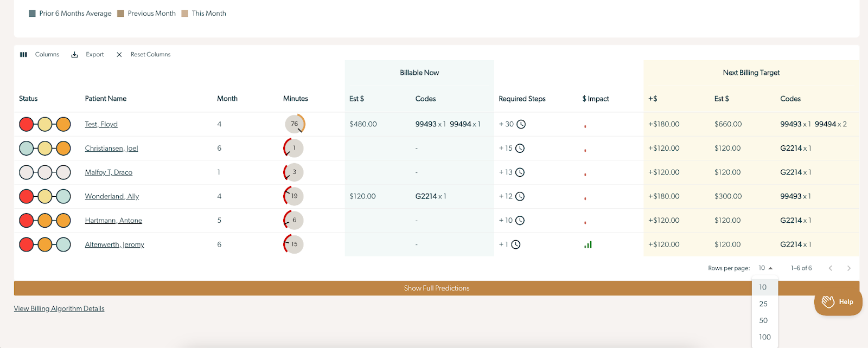Click the Export download icon
Screen dimensions: 868x348
pos(75,55)
